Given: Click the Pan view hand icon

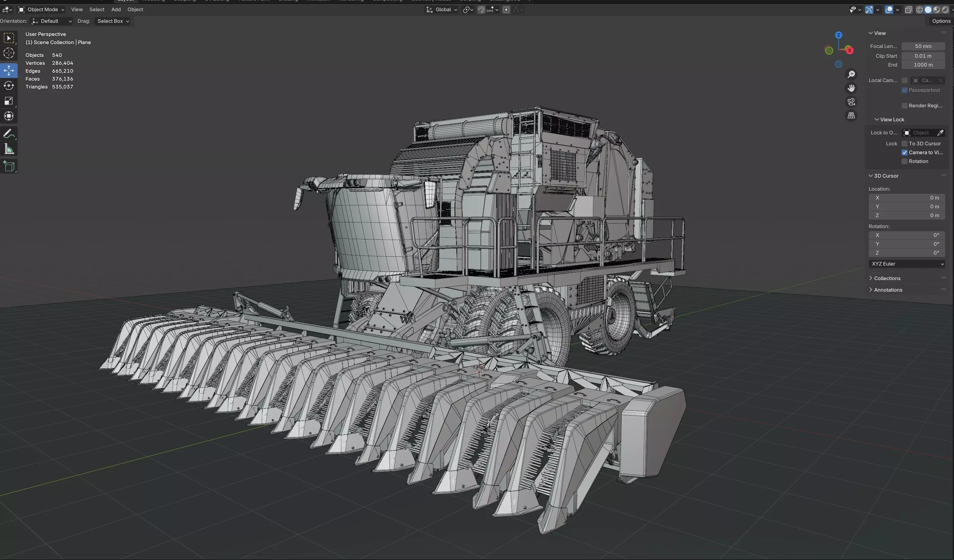Looking at the screenshot, I should [x=851, y=88].
